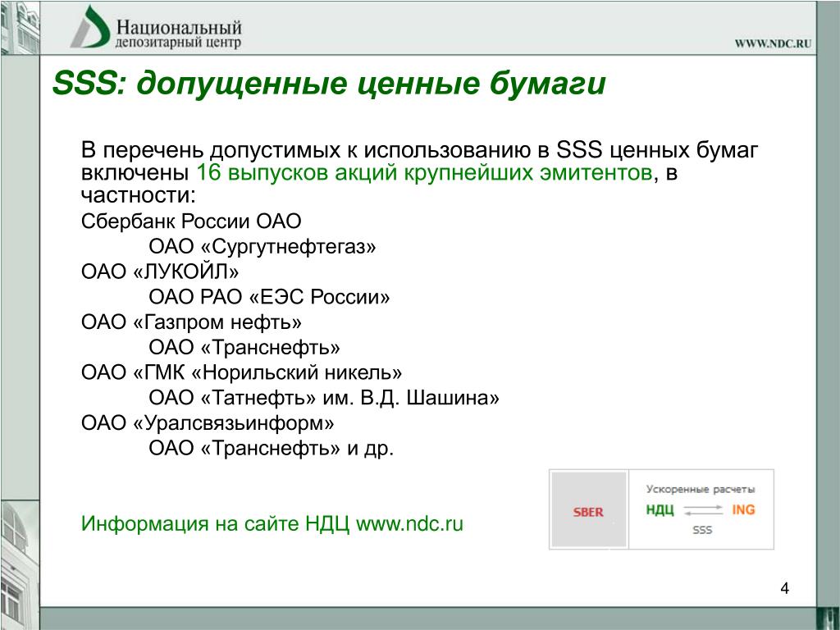Select the line 'ОАО «ГМК «Норильский никель»'
840x630 pixels.
[242, 372]
